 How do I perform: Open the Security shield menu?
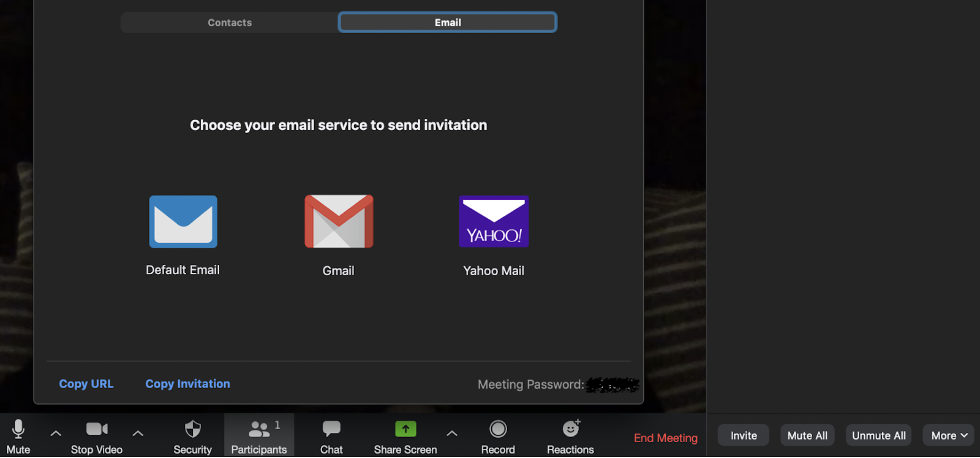(192, 436)
